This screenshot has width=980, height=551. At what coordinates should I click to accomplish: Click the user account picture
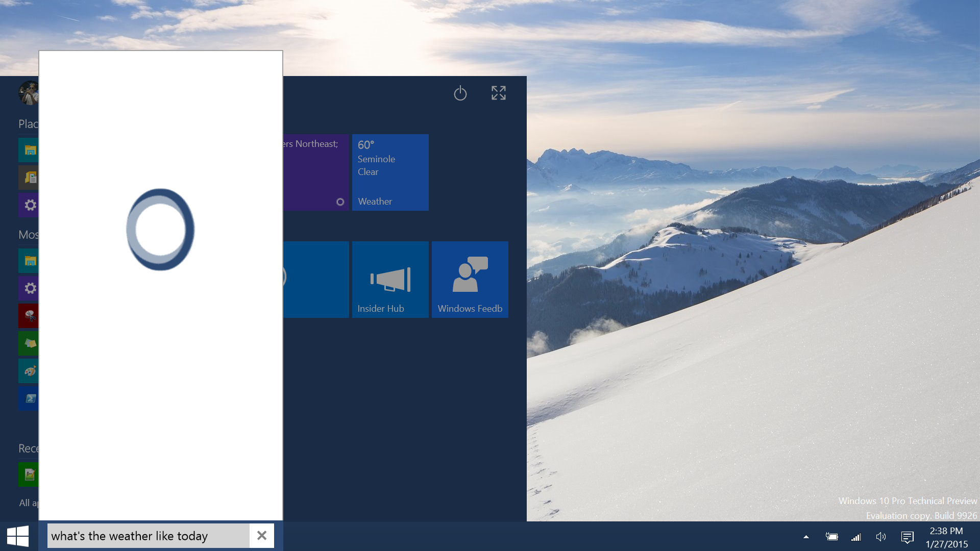coord(29,93)
